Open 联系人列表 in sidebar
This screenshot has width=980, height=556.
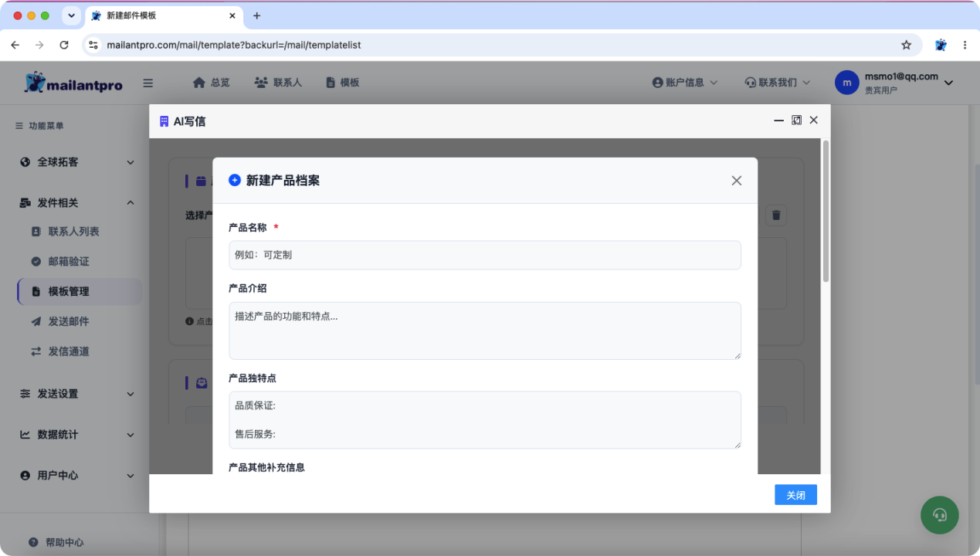pos(73,232)
